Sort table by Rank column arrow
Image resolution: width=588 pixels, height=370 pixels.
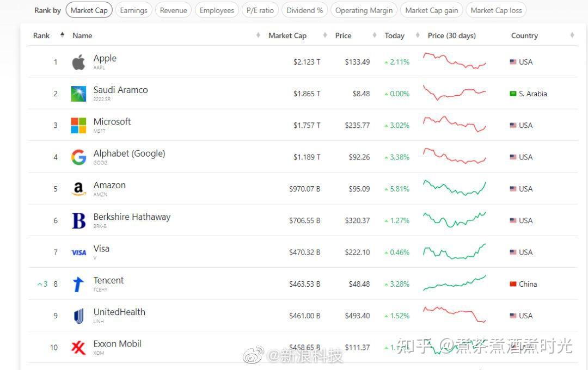(x=62, y=35)
